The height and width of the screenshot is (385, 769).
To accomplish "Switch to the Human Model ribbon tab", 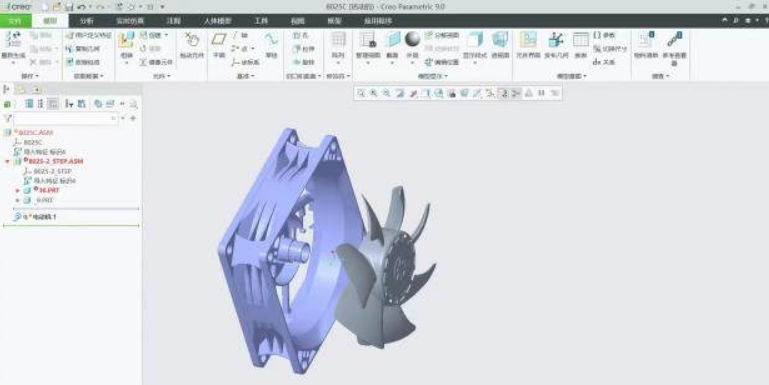I will pos(218,21).
